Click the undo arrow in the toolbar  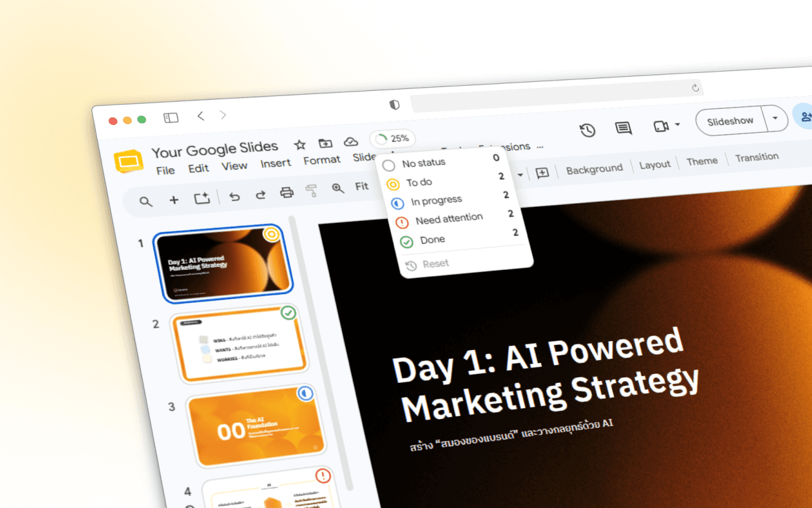tap(235, 196)
